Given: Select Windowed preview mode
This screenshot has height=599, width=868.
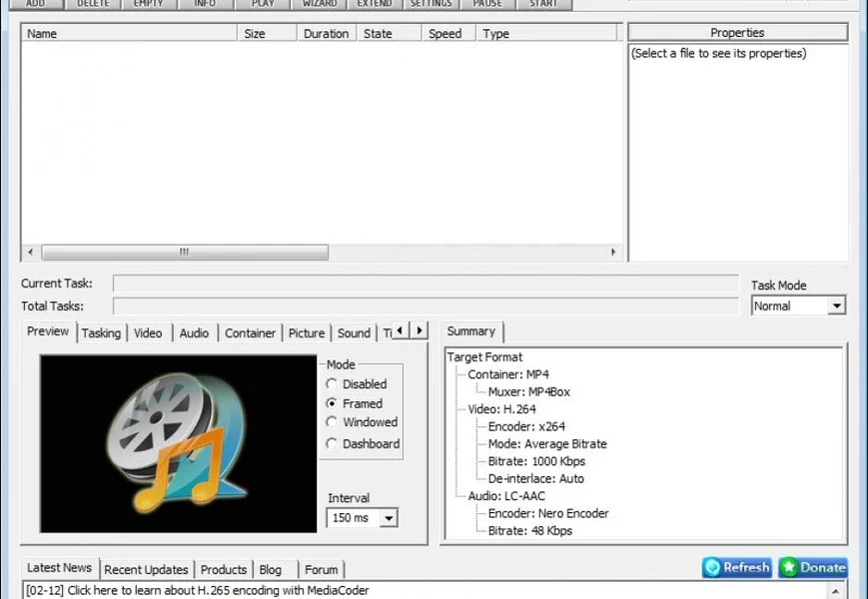Looking at the screenshot, I should pos(363,422).
